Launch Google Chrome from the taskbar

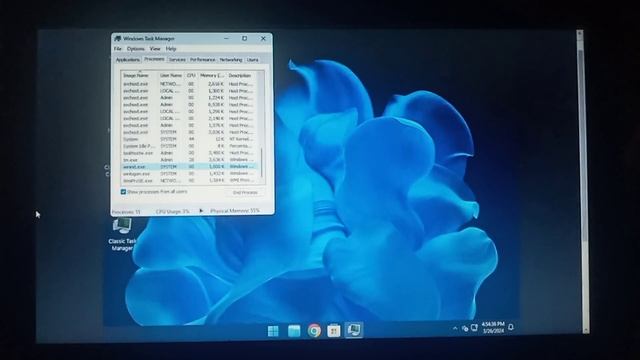[314, 331]
